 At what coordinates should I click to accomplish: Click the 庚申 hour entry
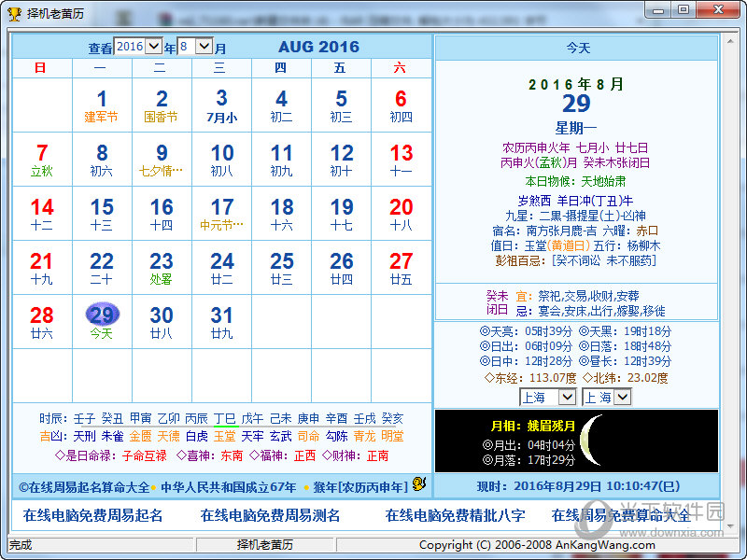[308, 418]
